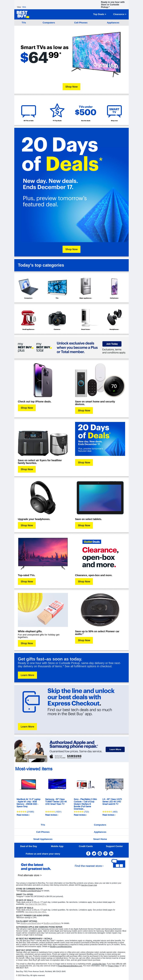Open the Find the nearest store › link

(89, 866)
